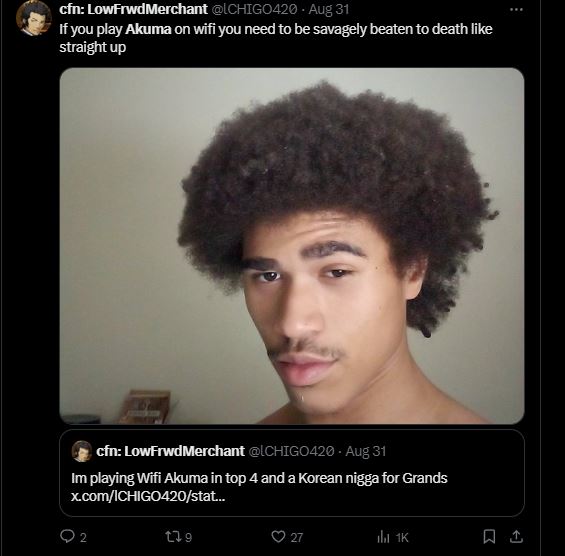Click the 9 reposts count
565x556 pixels.
(x=188, y=537)
